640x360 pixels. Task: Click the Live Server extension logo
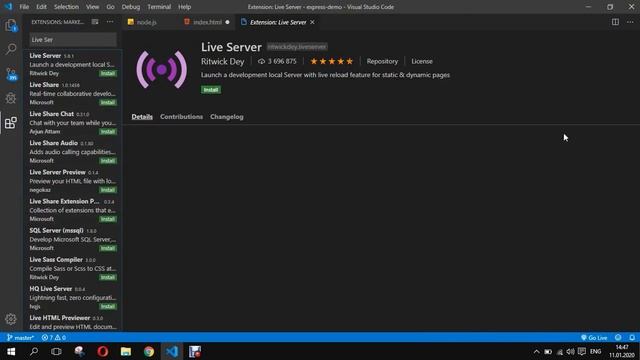pyautogui.click(x=162, y=70)
